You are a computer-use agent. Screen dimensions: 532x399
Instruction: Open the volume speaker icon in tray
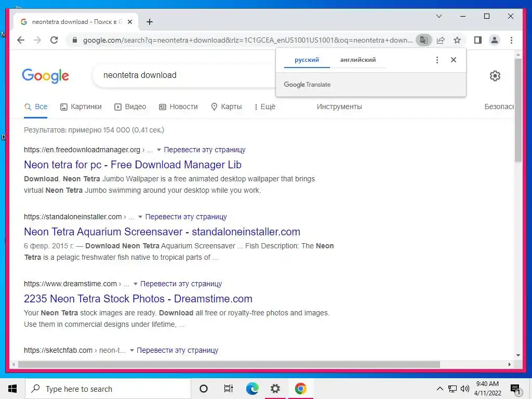coord(465,389)
